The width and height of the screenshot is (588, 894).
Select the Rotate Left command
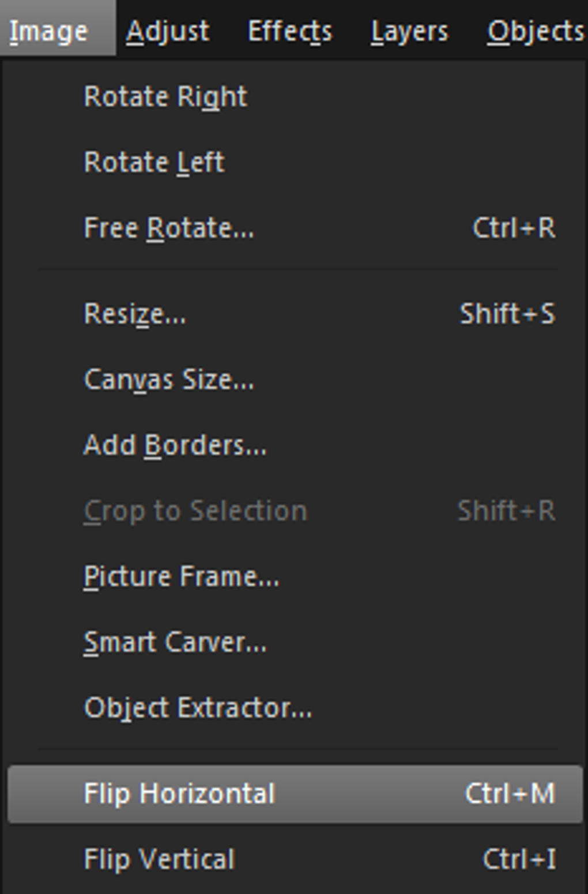154,162
